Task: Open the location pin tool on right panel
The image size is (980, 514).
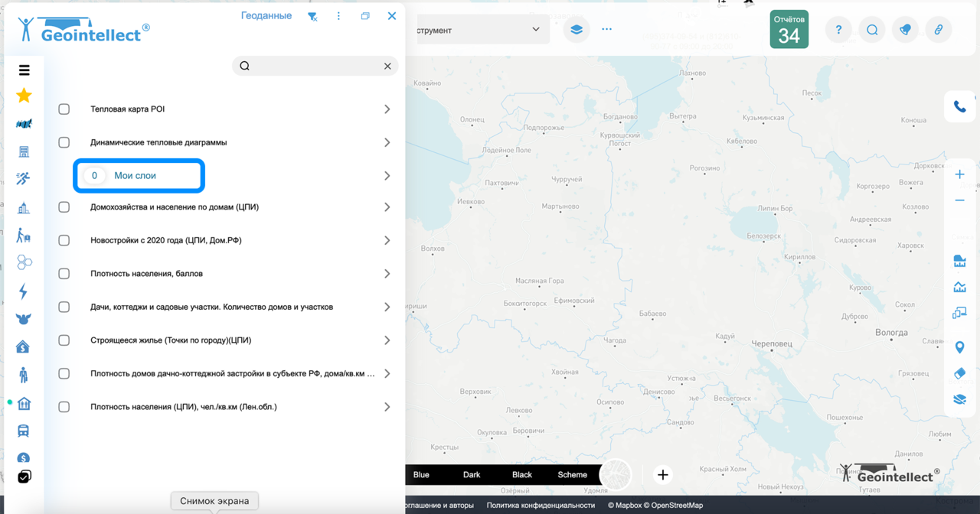Action: coord(959,346)
